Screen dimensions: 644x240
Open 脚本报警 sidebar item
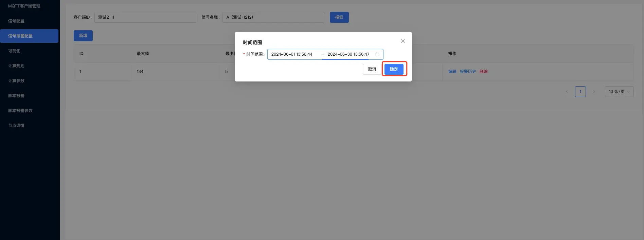click(x=16, y=96)
